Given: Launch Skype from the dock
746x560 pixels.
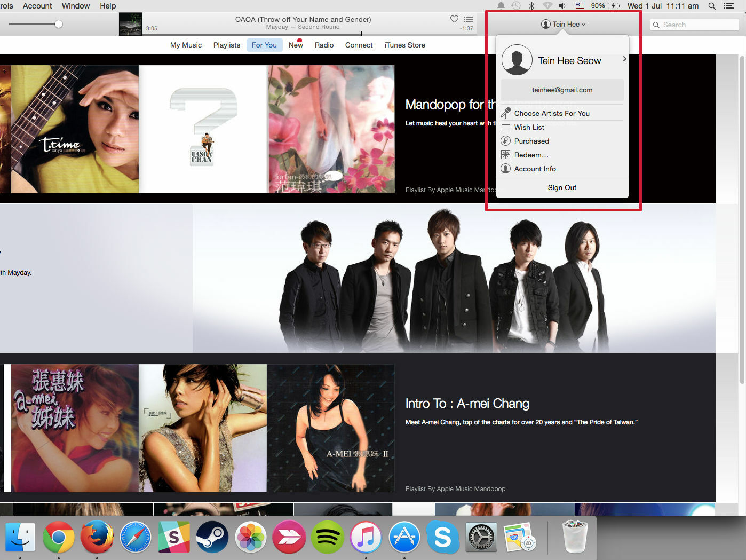Looking at the screenshot, I should pos(443,537).
